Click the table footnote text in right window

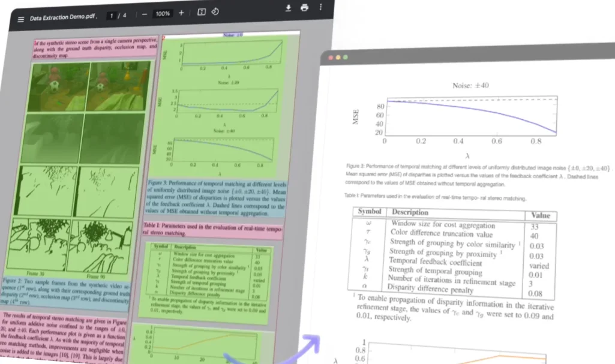click(x=455, y=308)
